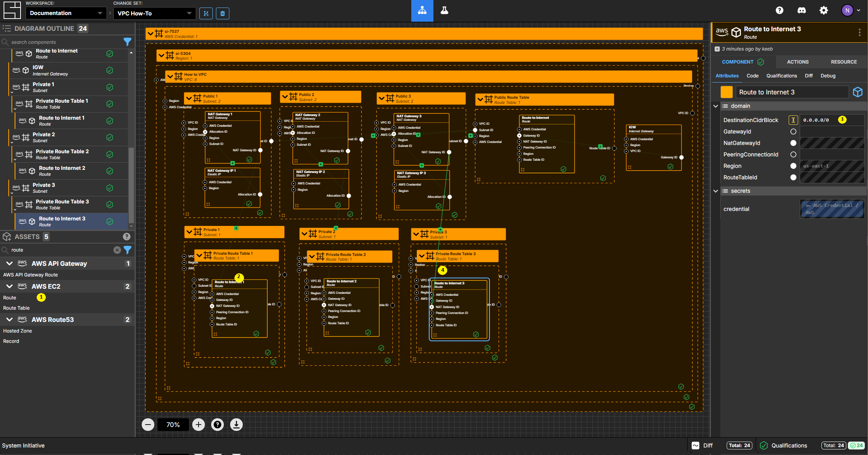The width and height of the screenshot is (868, 455).
Task: Click the filter icon in diagram outline
Action: [x=127, y=41]
